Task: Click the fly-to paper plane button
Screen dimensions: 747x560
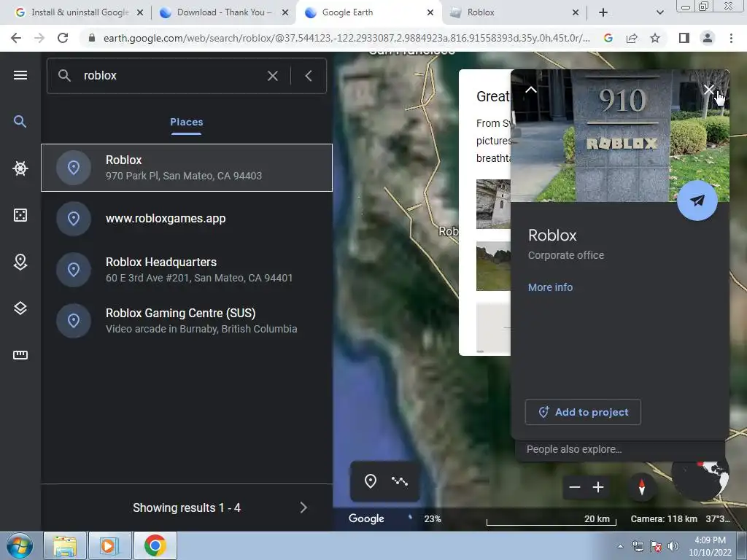Action: [x=697, y=201]
